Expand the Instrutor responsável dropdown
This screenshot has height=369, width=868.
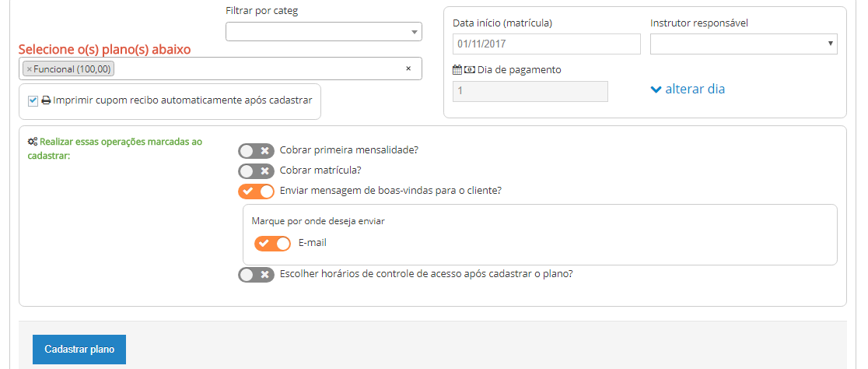pyautogui.click(x=743, y=44)
